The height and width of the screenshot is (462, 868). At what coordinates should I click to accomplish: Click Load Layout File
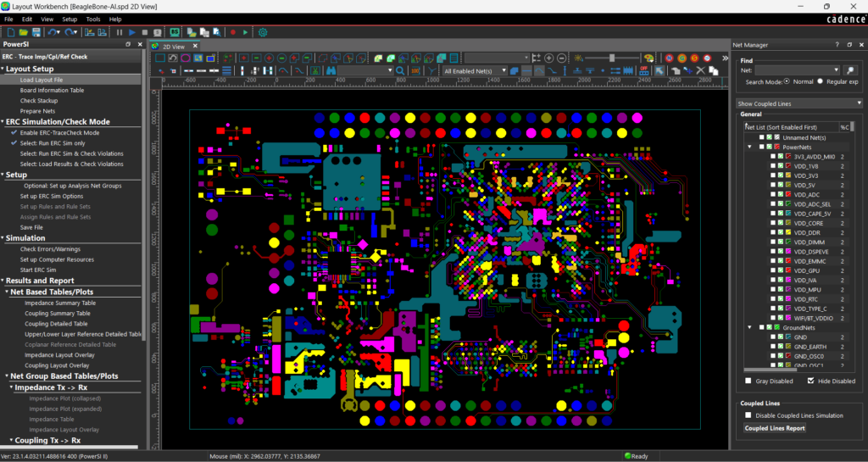(42, 80)
